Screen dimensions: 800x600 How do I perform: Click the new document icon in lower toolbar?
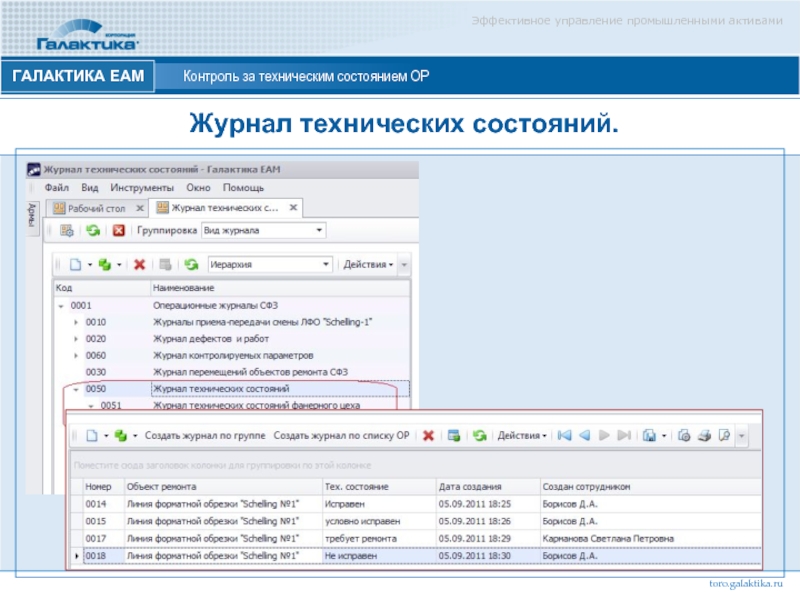(91, 436)
